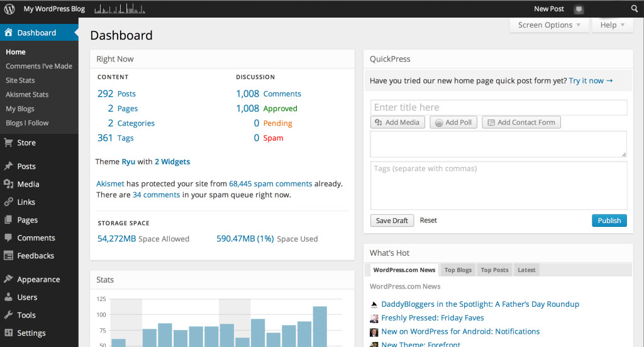Click the Add Poll button
The width and height of the screenshot is (644, 347).
click(453, 123)
